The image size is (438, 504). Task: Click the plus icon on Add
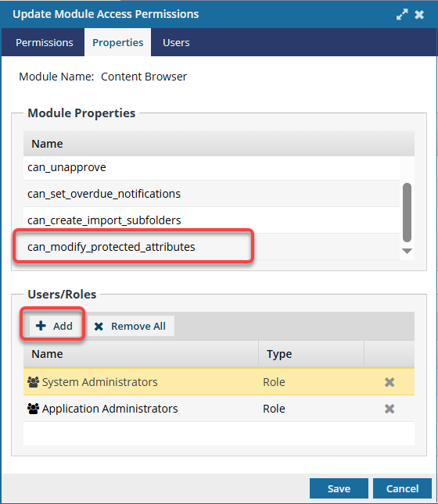tap(41, 326)
